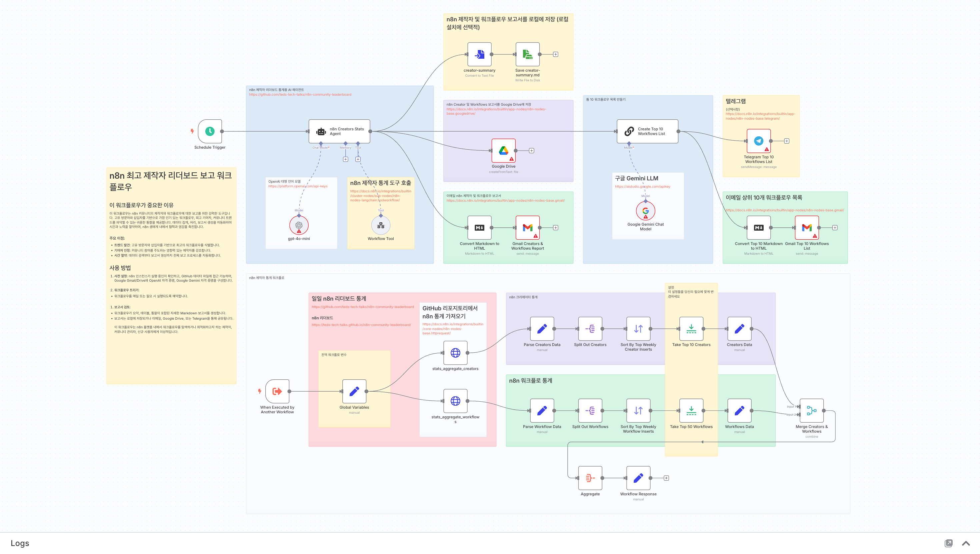Open the Logs panel header
The image size is (980, 554).
pos(490,543)
